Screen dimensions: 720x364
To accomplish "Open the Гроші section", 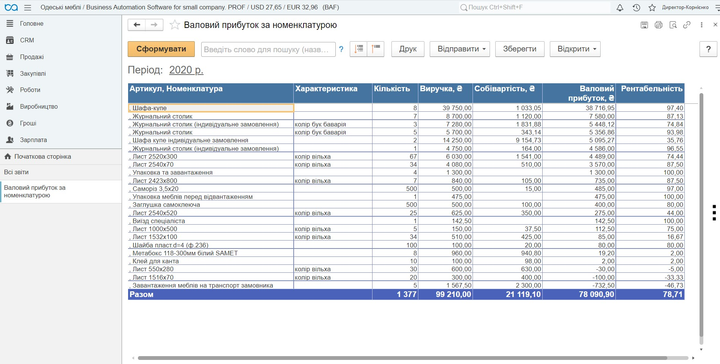I will (61, 123).
